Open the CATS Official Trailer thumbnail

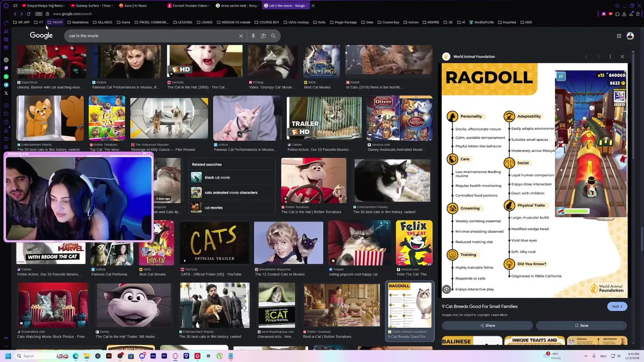coord(215,243)
